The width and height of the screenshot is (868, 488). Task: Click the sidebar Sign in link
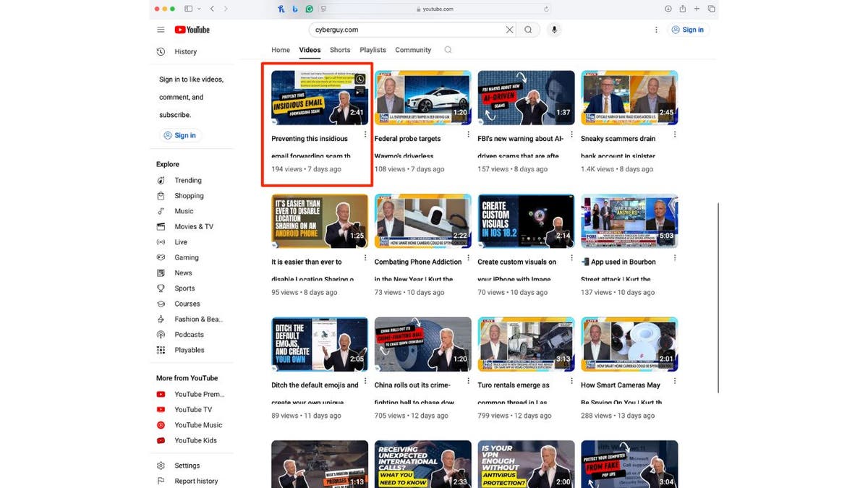pyautogui.click(x=180, y=134)
